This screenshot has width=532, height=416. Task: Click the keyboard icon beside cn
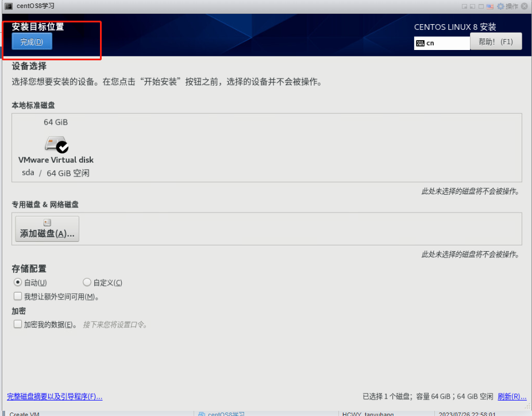420,43
